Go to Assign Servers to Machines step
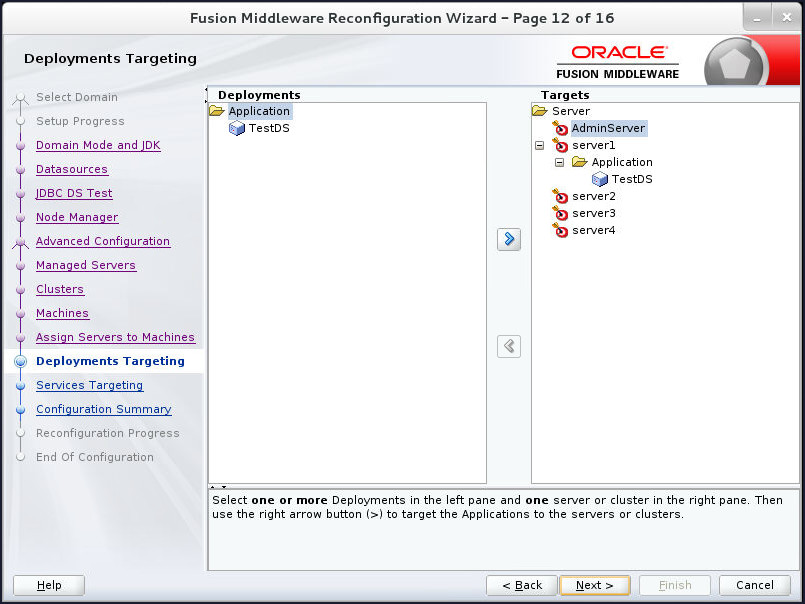This screenshot has height=604, width=805. click(116, 337)
